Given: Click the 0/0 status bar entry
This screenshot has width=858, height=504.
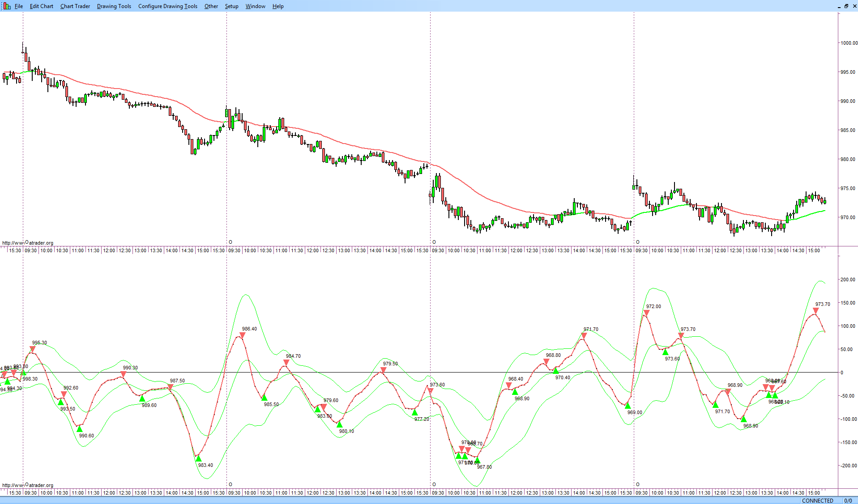Looking at the screenshot, I should click(x=848, y=501).
